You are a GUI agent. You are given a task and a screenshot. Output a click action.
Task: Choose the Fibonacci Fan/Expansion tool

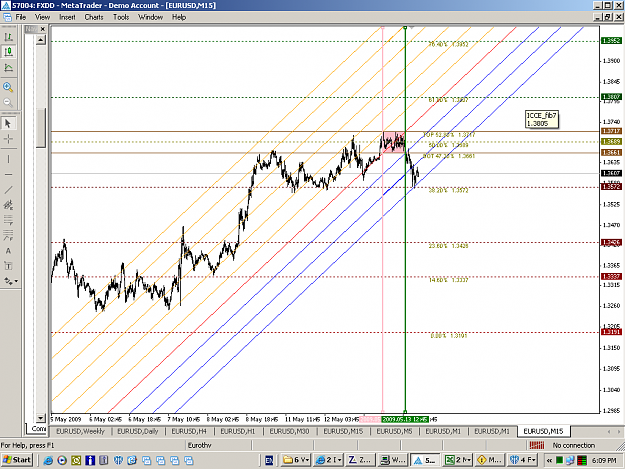click(x=8, y=235)
